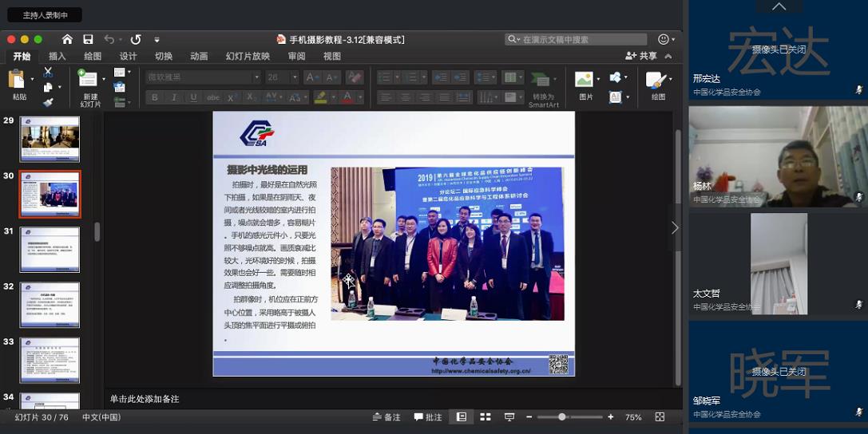Expand the quick access toolbar customize arrow
Viewport: 868px width, 434px height.
[157, 39]
